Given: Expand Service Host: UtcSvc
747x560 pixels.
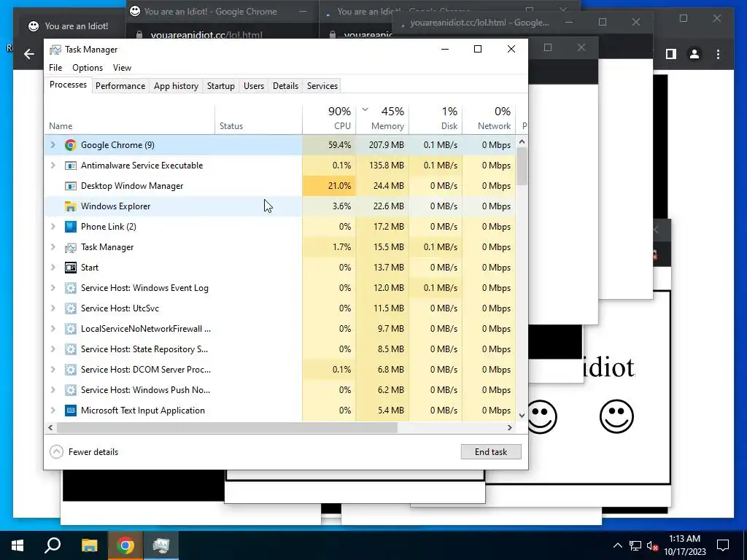Looking at the screenshot, I should (53, 308).
